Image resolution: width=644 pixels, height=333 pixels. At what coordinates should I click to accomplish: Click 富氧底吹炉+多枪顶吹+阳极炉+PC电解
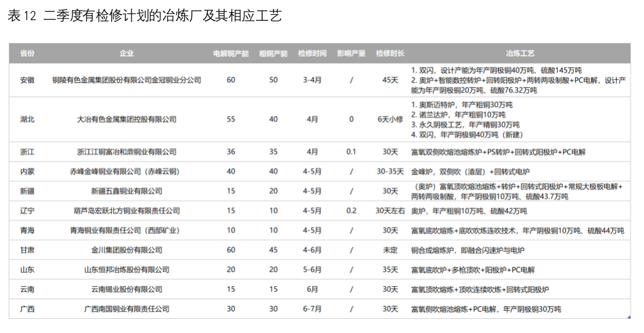[x=473, y=270]
